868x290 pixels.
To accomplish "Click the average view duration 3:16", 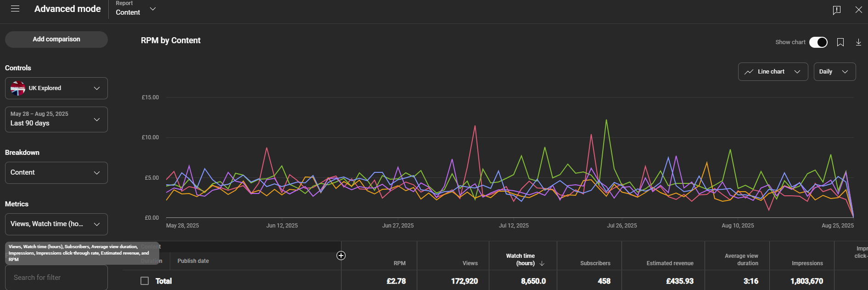I will coord(751,281).
